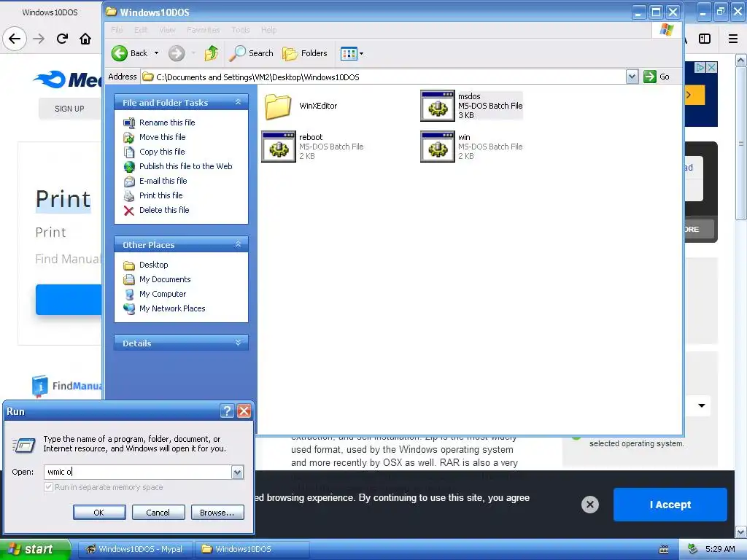Open My Documents under Other Places
The image size is (747, 560).
tap(165, 279)
